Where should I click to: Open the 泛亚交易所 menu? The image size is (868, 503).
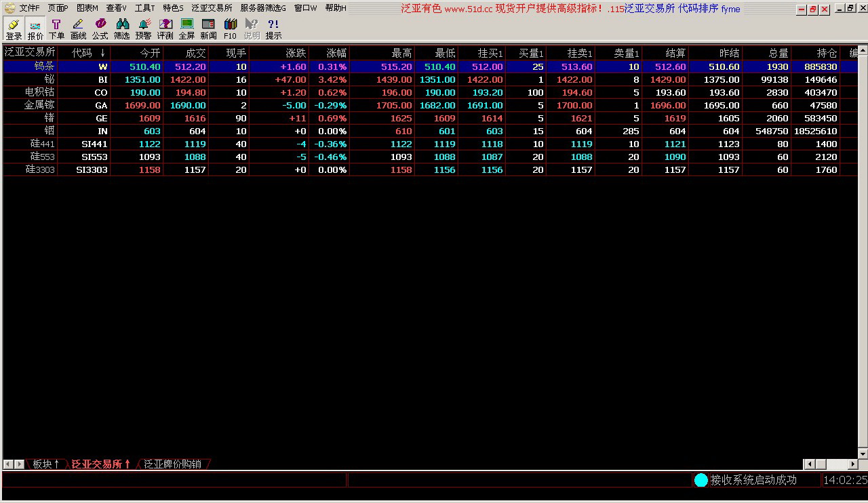[212, 8]
